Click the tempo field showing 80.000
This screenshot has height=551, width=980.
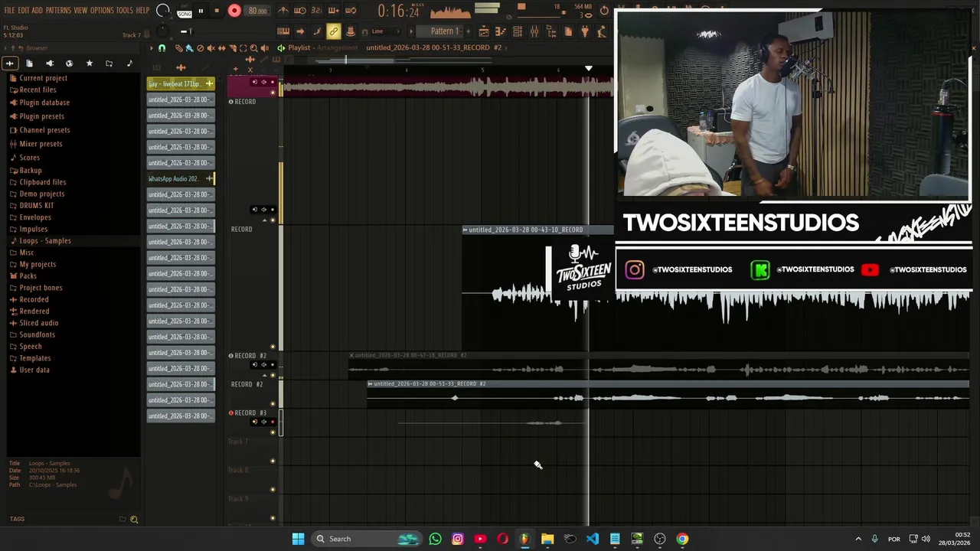258,11
